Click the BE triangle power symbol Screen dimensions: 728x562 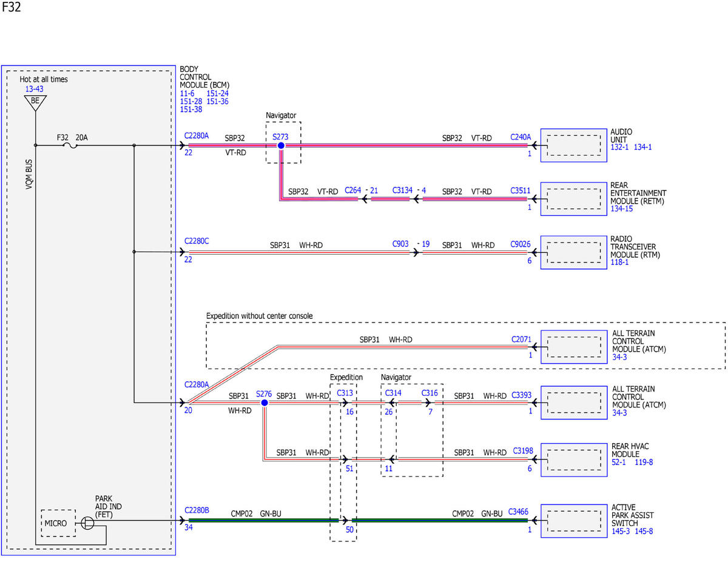35,102
